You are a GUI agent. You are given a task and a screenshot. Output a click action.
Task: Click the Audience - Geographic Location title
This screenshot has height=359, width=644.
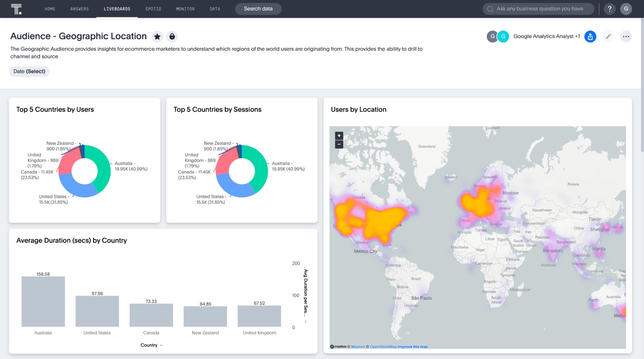point(79,36)
